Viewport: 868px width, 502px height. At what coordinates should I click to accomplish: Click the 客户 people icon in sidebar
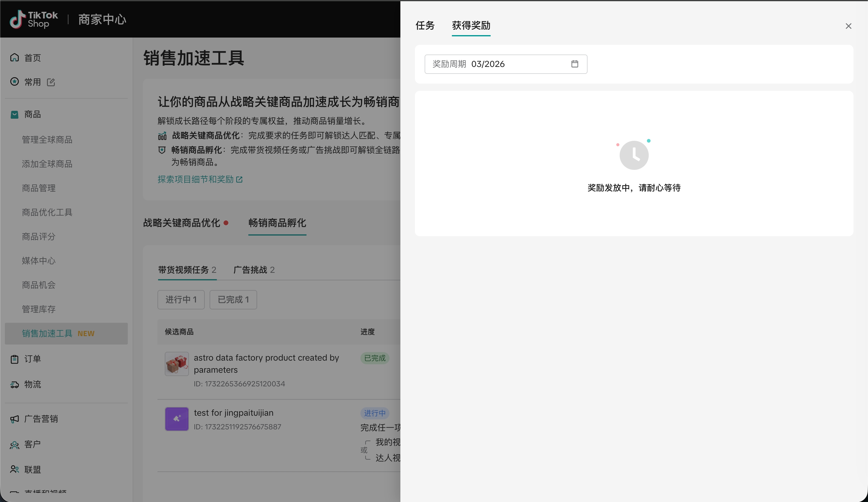coord(15,444)
